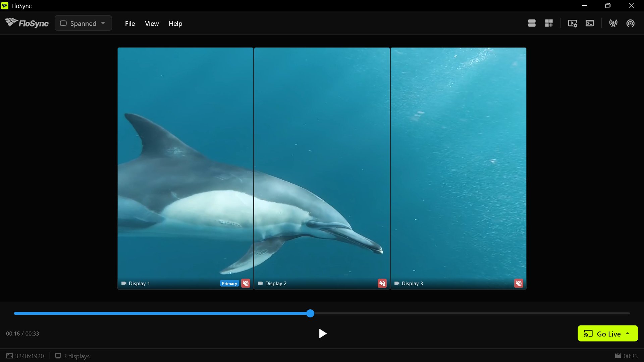
Task: Click the 00:16 / 00:33 time readout
Action: [22, 334]
